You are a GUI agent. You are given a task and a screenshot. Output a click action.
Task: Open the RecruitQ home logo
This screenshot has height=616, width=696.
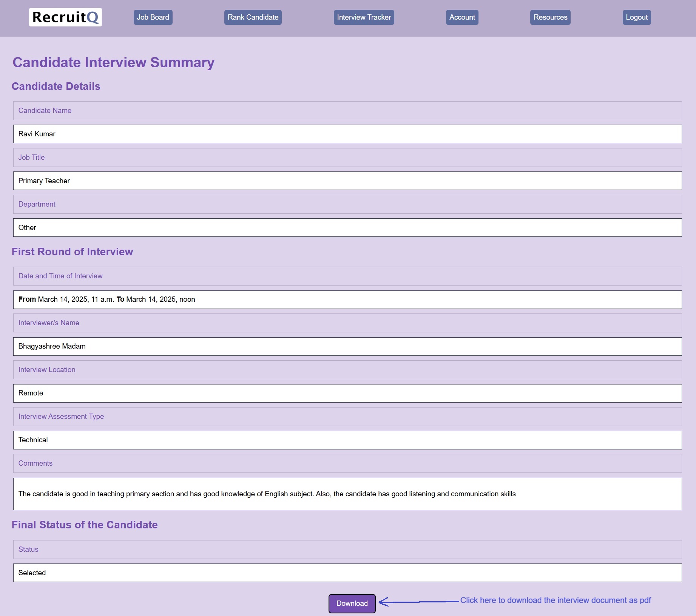(65, 17)
